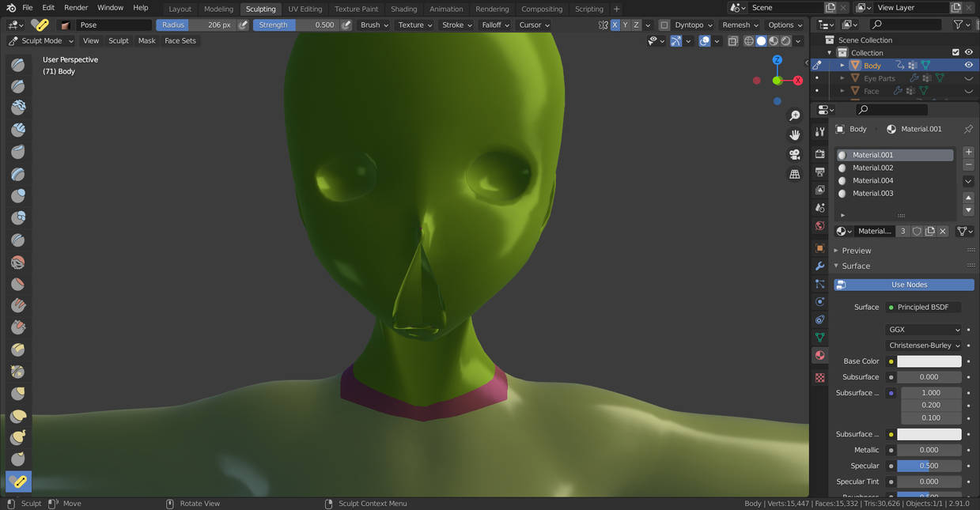980x510 pixels.
Task: Open the Render properties tab
Action: [x=819, y=153]
